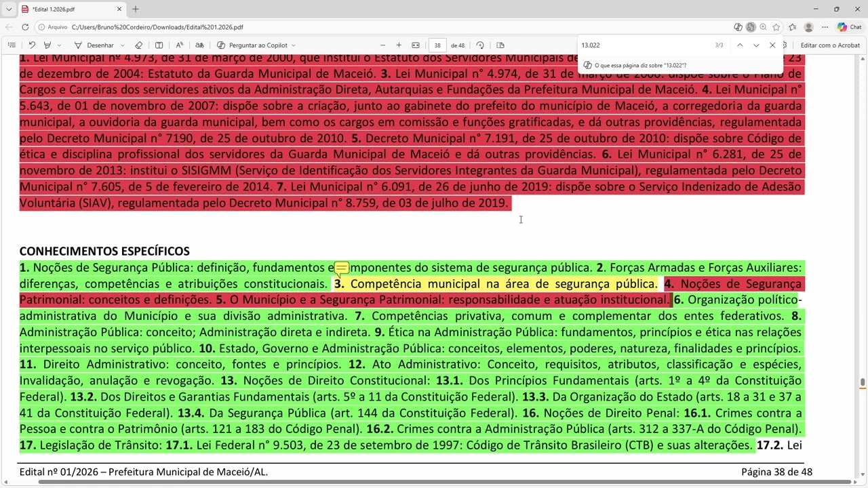
Task: Click the page number field showing 38
Action: click(437, 45)
